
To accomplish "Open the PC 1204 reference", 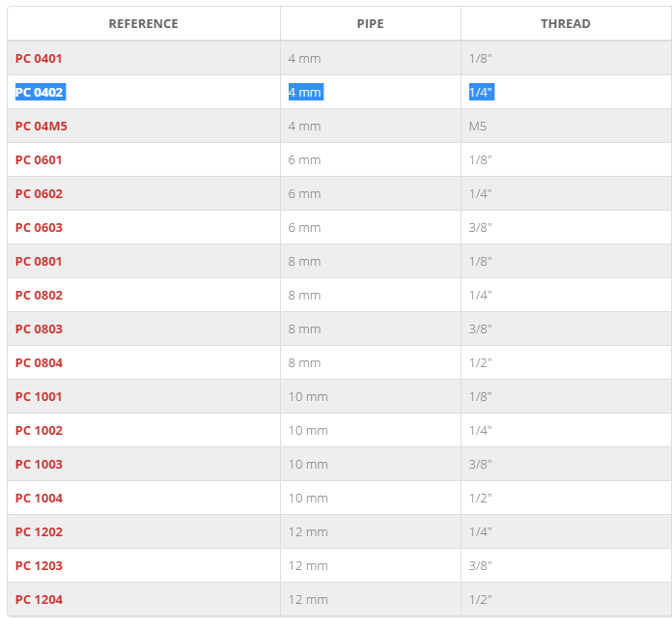I will coord(39,599).
